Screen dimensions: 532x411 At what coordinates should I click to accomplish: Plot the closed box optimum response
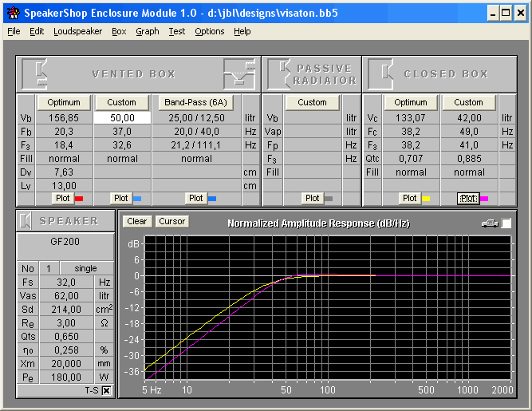pyautogui.click(x=409, y=198)
